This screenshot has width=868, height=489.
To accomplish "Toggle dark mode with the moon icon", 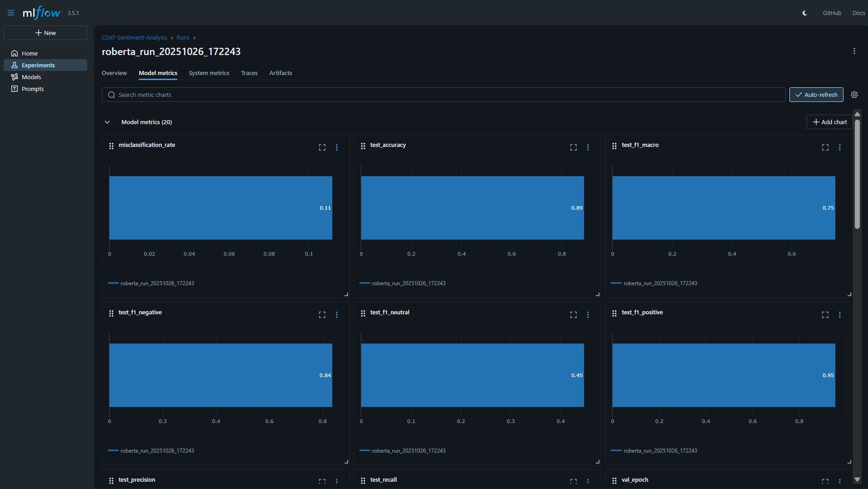I will 805,13.
